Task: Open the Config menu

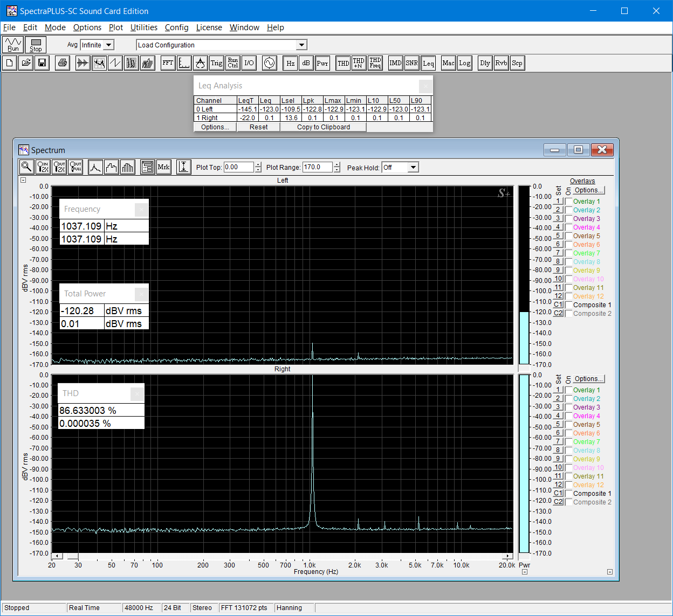Action: pos(176,27)
